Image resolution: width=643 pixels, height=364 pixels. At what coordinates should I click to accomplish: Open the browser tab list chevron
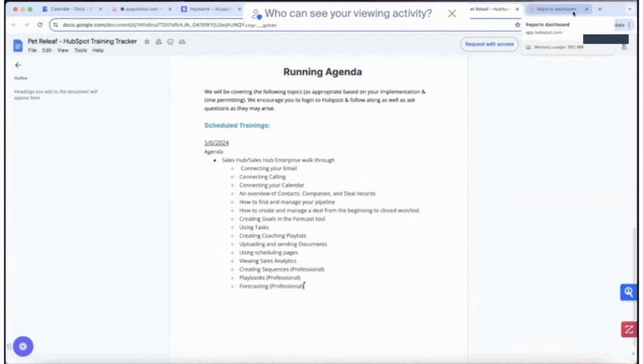[630, 9]
